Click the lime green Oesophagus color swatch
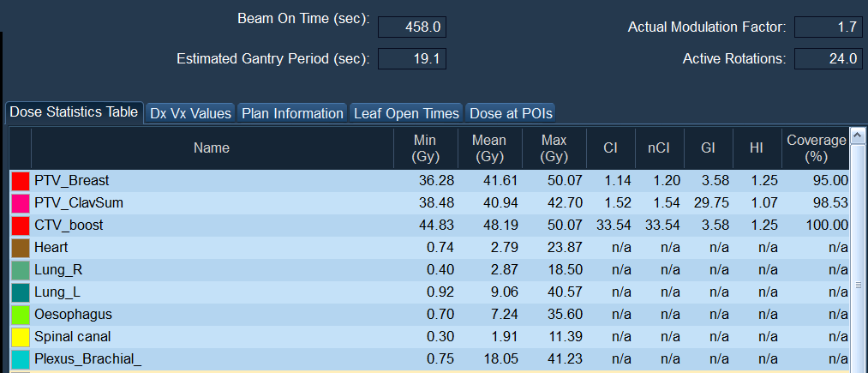The height and width of the screenshot is (373, 868). click(x=20, y=315)
